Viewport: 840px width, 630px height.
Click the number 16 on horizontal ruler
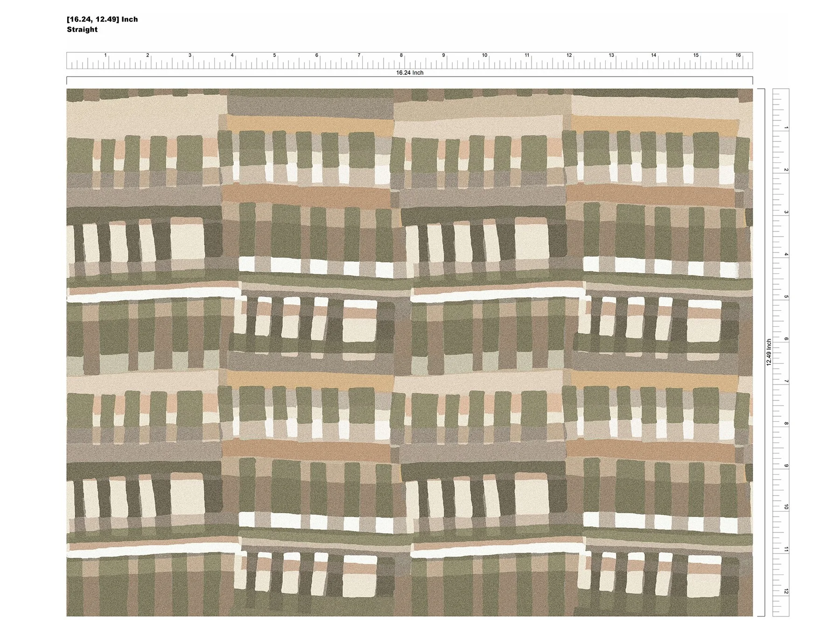[x=738, y=55]
